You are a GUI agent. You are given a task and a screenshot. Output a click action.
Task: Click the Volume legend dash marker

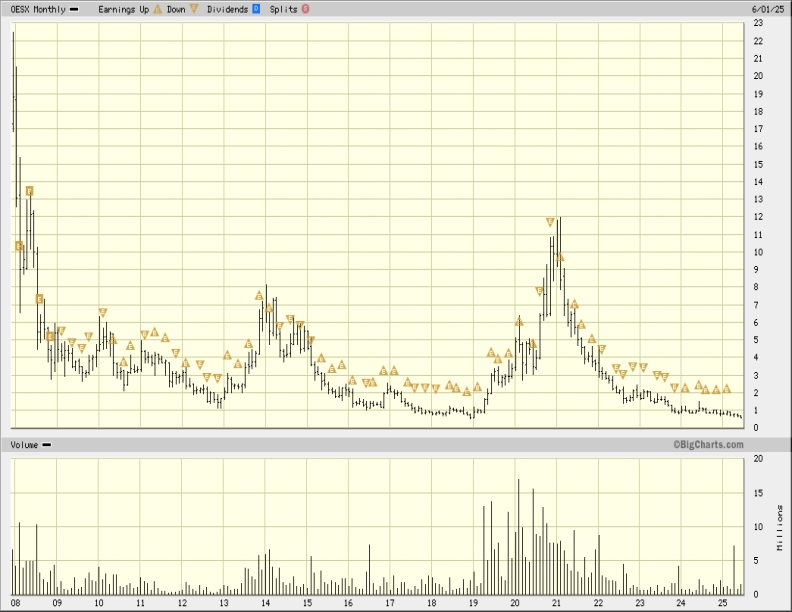(46, 445)
